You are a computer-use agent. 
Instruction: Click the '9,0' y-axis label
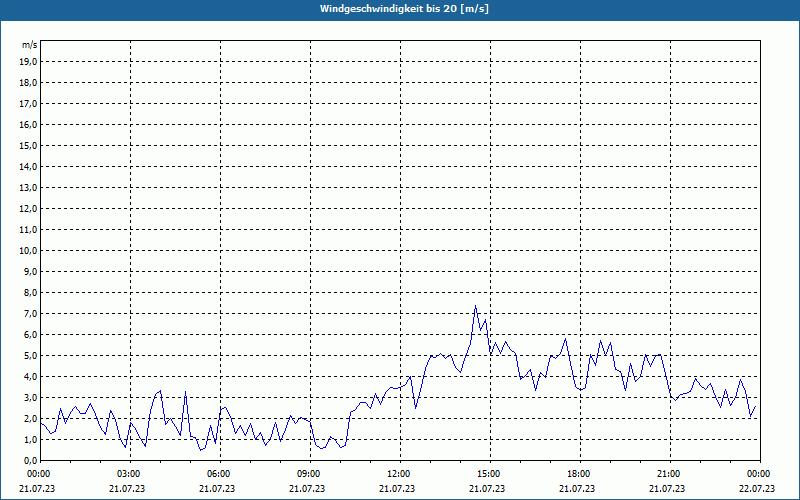tap(31, 271)
